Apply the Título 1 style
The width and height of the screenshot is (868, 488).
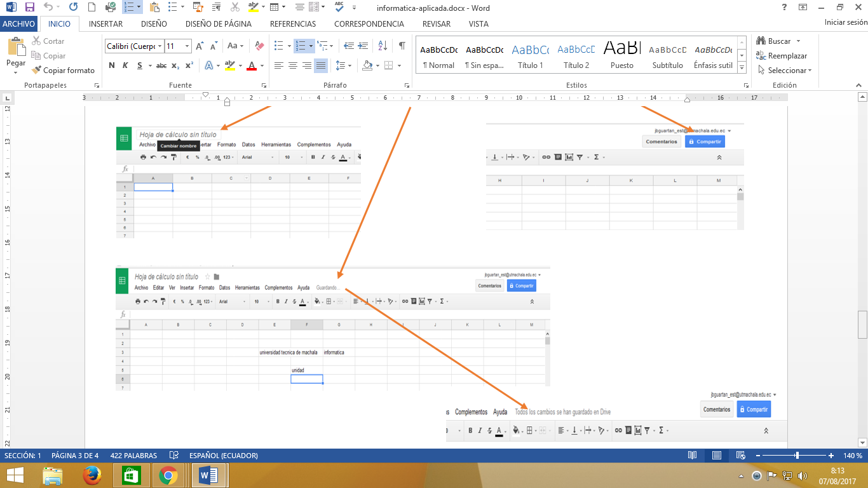click(x=531, y=56)
